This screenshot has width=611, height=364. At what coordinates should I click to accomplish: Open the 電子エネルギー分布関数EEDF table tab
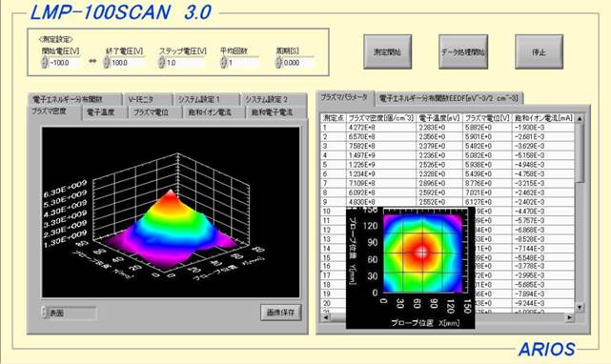[449, 98]
